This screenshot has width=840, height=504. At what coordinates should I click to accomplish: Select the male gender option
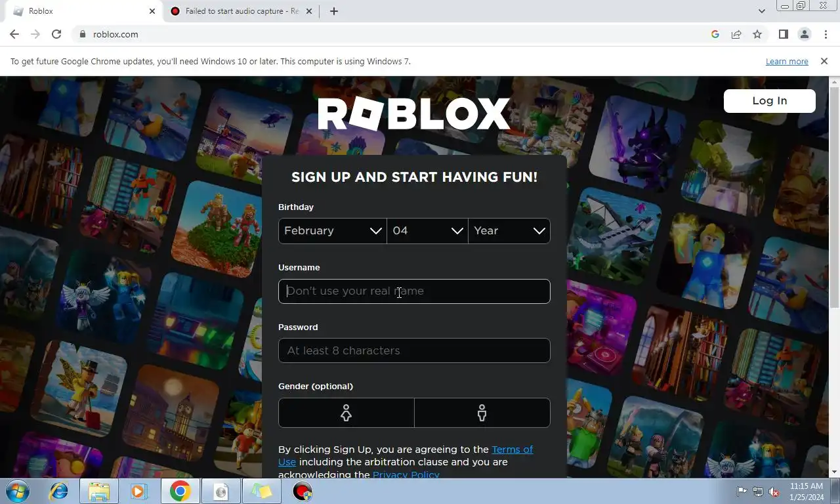pyautogui.click(x=482, y=413)
